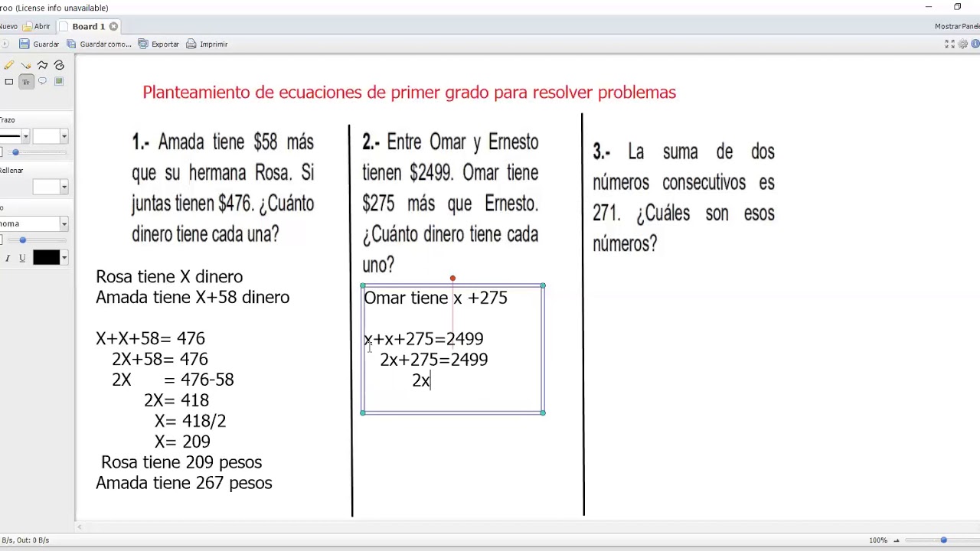Open the Rellenar fill color dropdown

(64, 187)
